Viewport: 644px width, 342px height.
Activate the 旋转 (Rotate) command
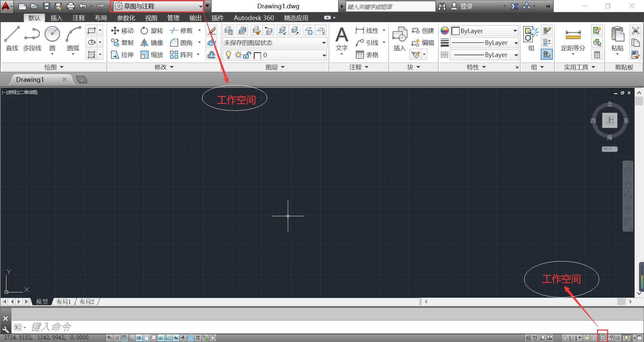[152, 31]
